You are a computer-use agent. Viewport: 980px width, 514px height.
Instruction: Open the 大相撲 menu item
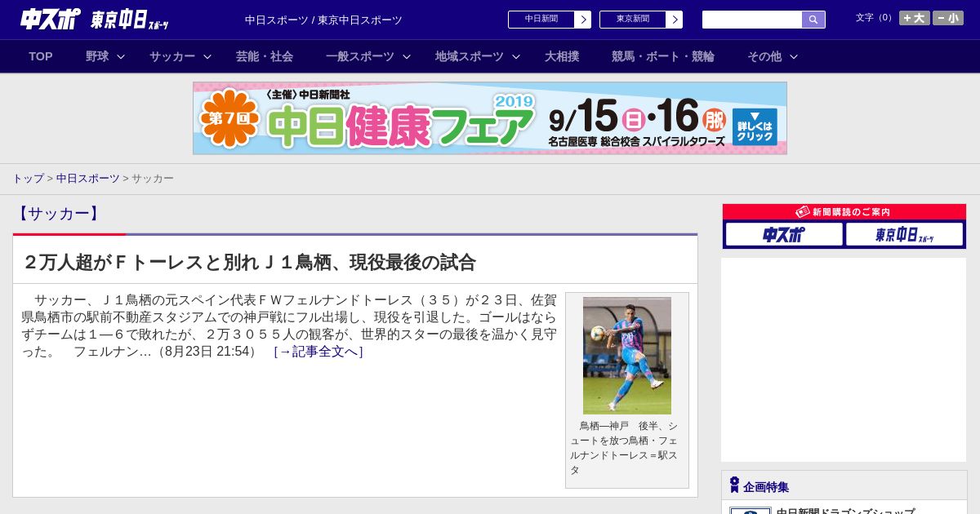pos(562,56)
